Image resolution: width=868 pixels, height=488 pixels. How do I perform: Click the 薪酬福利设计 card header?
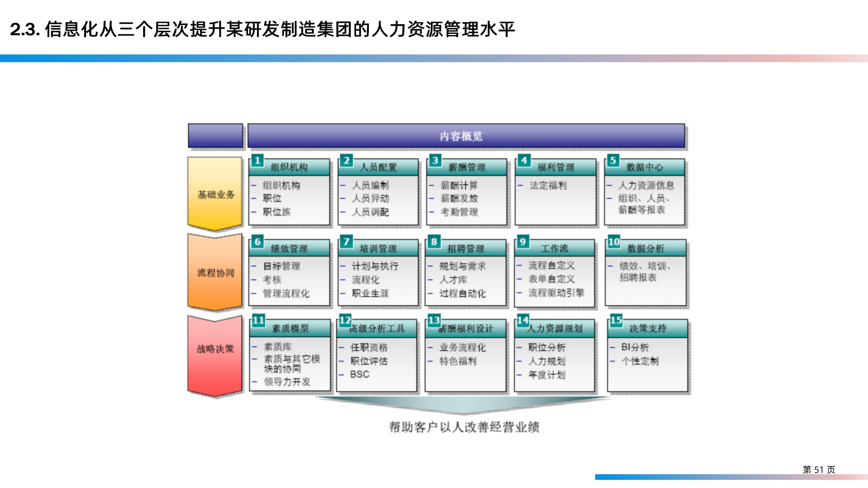[x=466, y=328]
